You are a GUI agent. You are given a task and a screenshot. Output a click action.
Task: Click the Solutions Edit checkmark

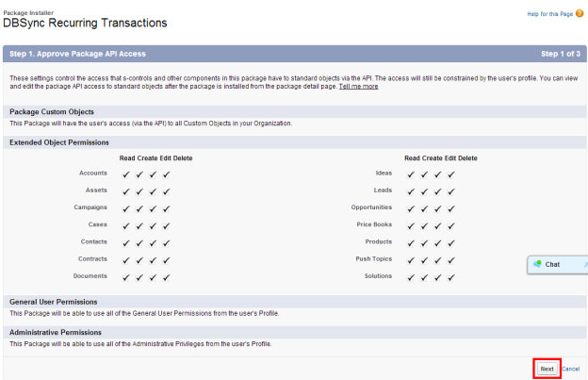(438, 277)
